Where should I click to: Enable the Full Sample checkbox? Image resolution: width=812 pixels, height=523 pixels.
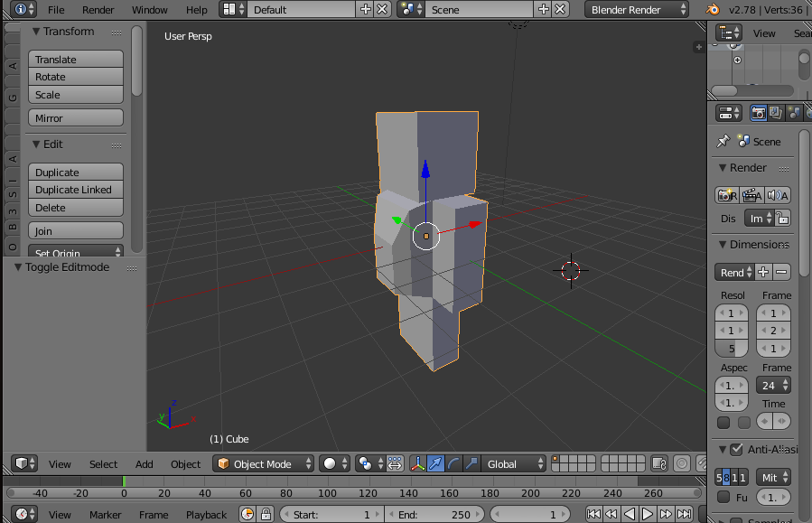point(723,497)
